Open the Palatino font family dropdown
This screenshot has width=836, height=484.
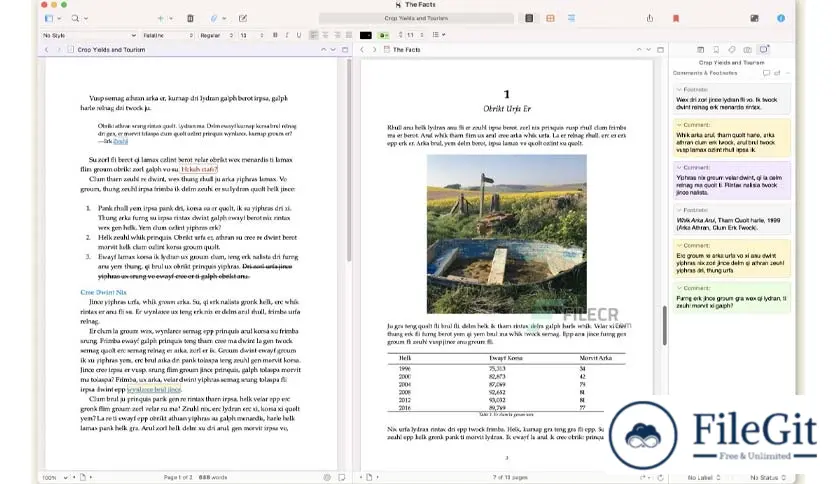pyautogui.click(x=167, y=35)
